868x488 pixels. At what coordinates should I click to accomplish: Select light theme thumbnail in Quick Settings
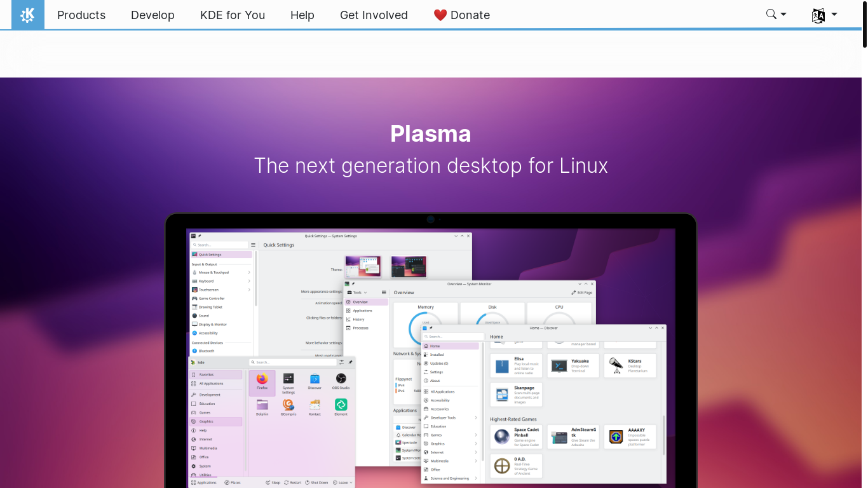pos(363,266)
